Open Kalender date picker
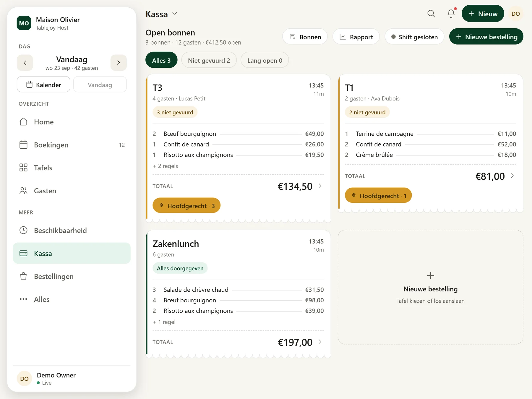This screenshot has height=399, width=532. (43, 85)
